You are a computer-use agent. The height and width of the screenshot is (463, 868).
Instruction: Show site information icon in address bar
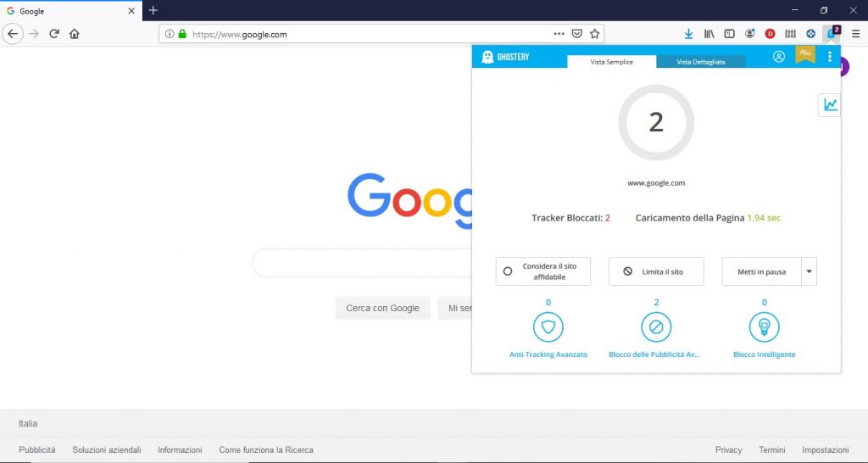point(170,34)
